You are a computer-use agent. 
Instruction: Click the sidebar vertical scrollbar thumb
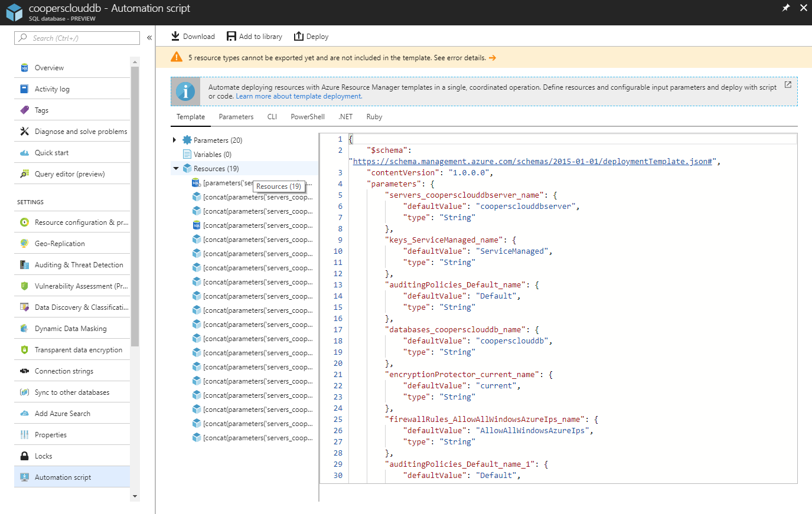pos(135,206)
